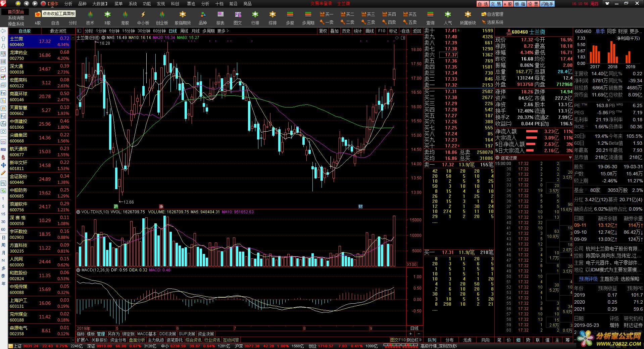Click the 预测评级 link
This screenshot has height=349, width=644.
[x=588, y=279]
